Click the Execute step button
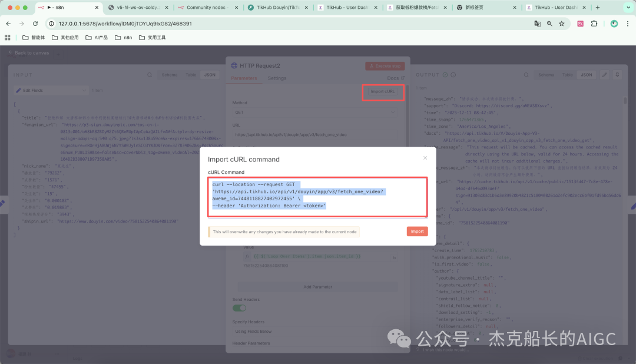Image resolution: width=636 pixels, height=364 pixels. [385, 66]
